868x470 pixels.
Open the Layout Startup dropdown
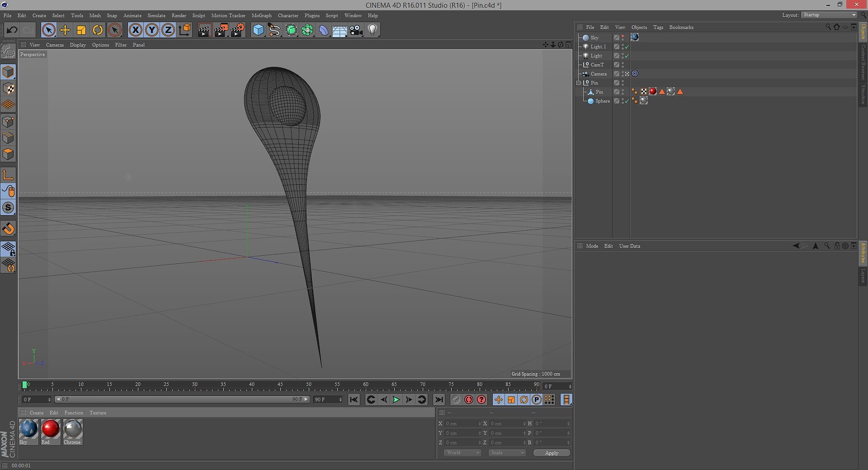click(x=829, y=15)
